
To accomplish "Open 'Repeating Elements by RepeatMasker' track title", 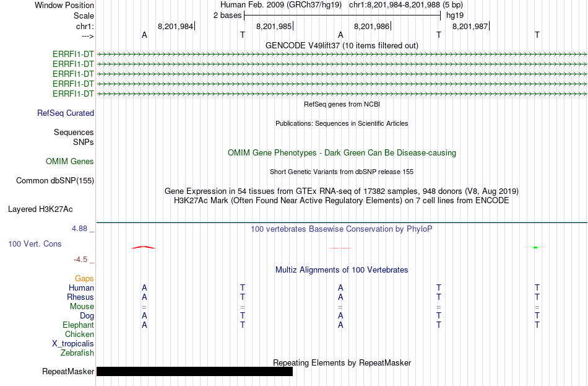I will point(342,362).
